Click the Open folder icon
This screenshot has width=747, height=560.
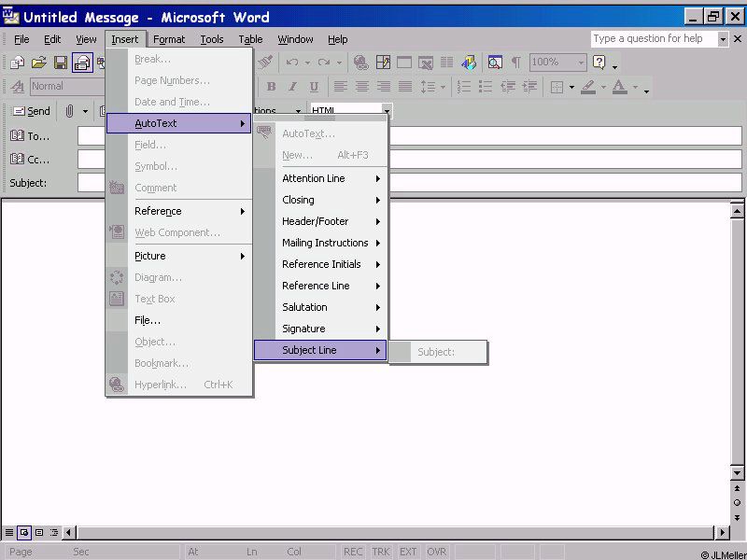coord(39,63)
